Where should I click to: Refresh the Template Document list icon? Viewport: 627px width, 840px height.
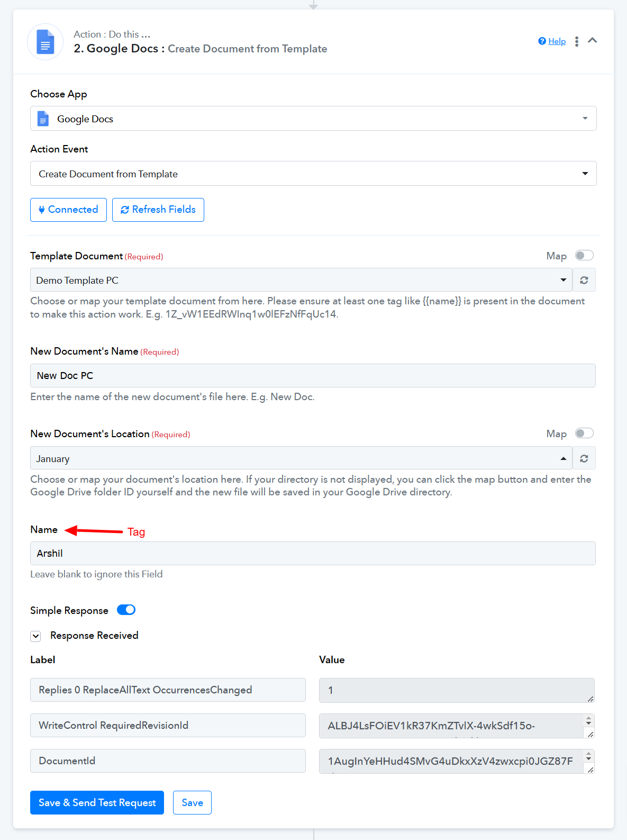pyautogui.click(x=584, y=280)
